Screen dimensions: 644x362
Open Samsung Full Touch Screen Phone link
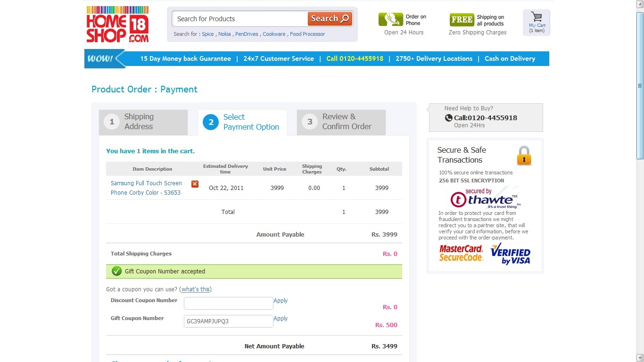146,188
